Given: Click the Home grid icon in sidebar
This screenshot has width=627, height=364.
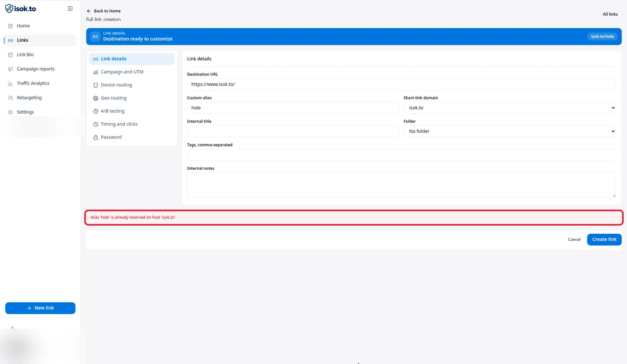Looking at the screenshot, I should 10,26.
